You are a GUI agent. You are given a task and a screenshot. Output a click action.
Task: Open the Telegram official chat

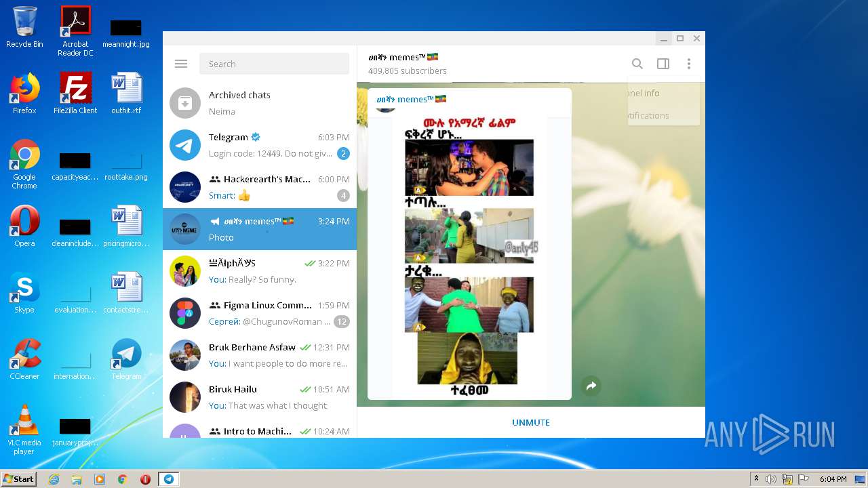[260, 145]
